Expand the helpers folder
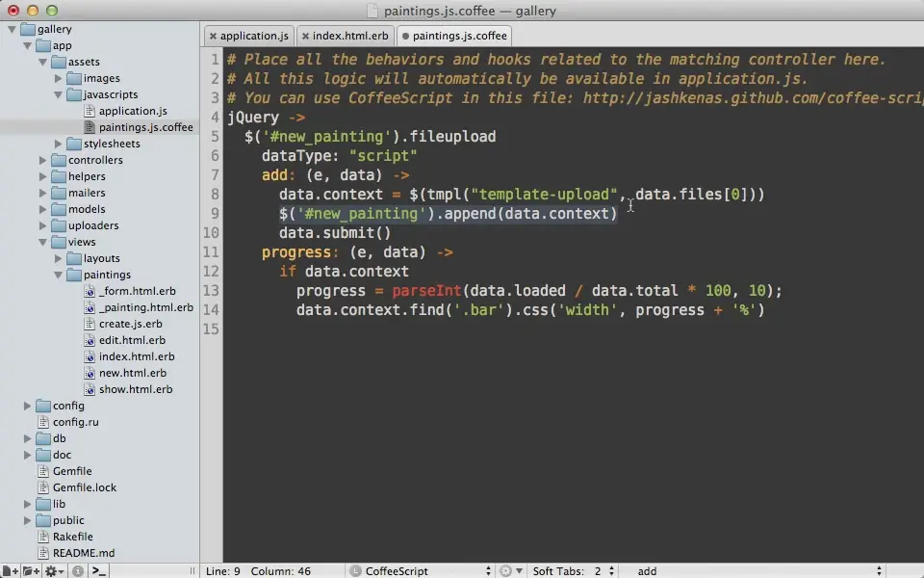This screenshot has height=578, width=924. [42, 176]
